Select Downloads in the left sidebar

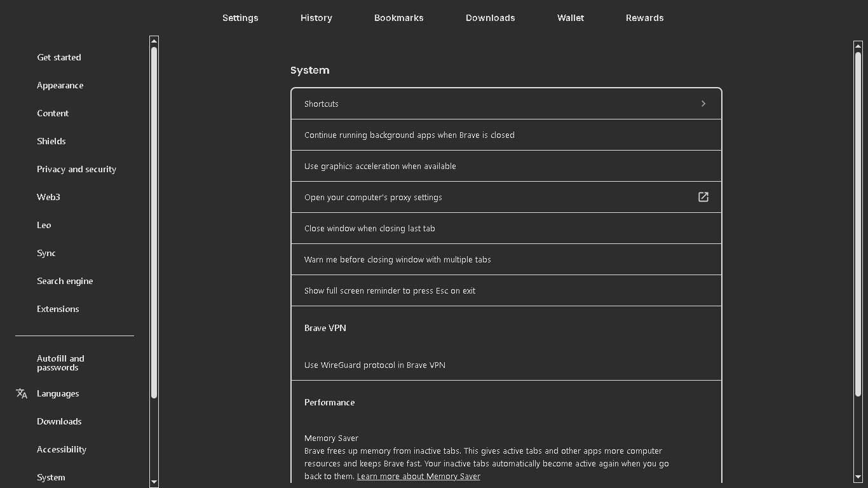pyautogui.click(x=59, y=421)
